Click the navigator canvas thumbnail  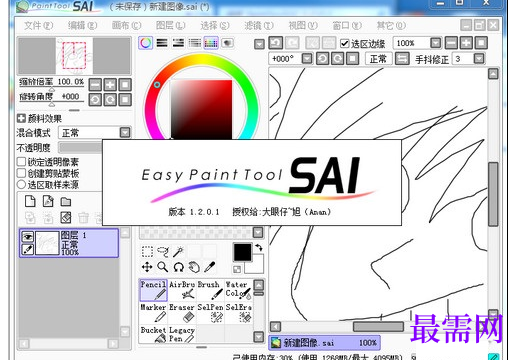74,56
